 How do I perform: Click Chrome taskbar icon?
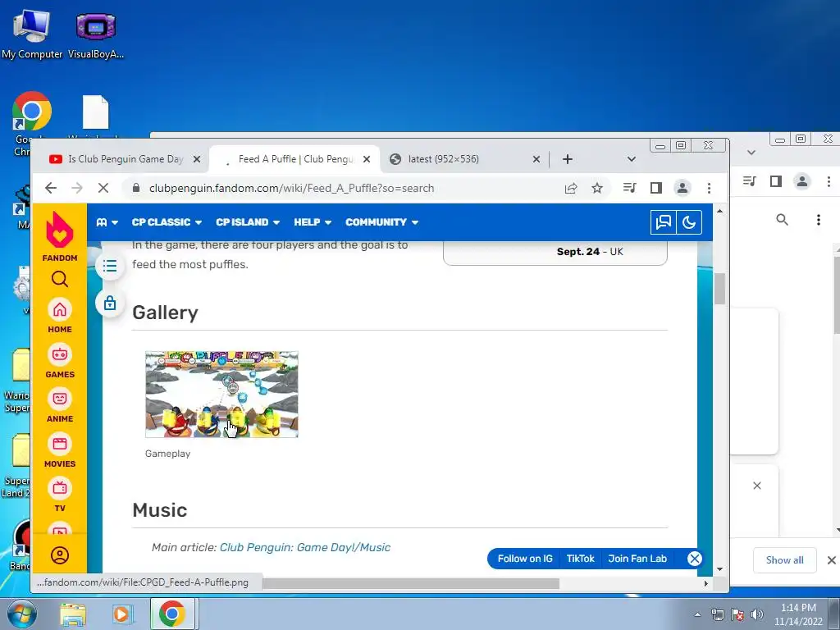point(171,614)
